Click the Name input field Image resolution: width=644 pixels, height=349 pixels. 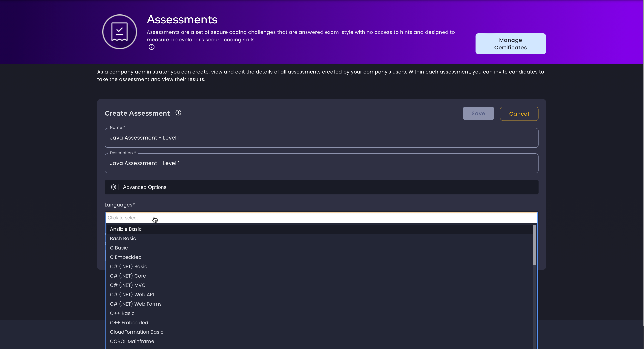click(x=321, y=138)
